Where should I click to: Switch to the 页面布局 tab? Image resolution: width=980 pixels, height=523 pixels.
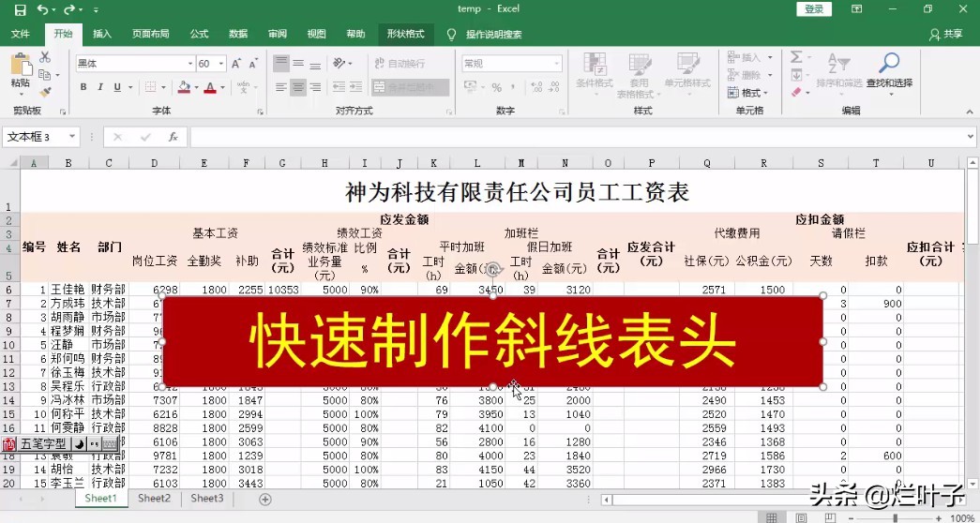(150, 34)
